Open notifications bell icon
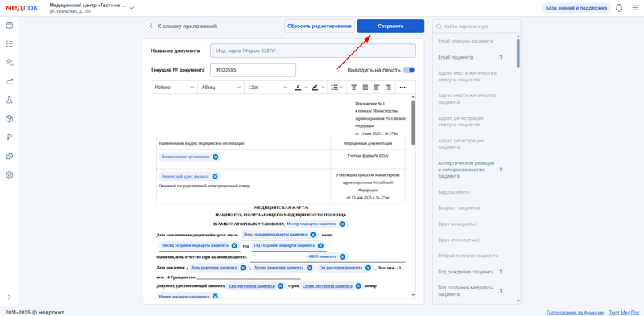Image resolution: width=644 pixels, height=316 pixels. click(619, 8)
